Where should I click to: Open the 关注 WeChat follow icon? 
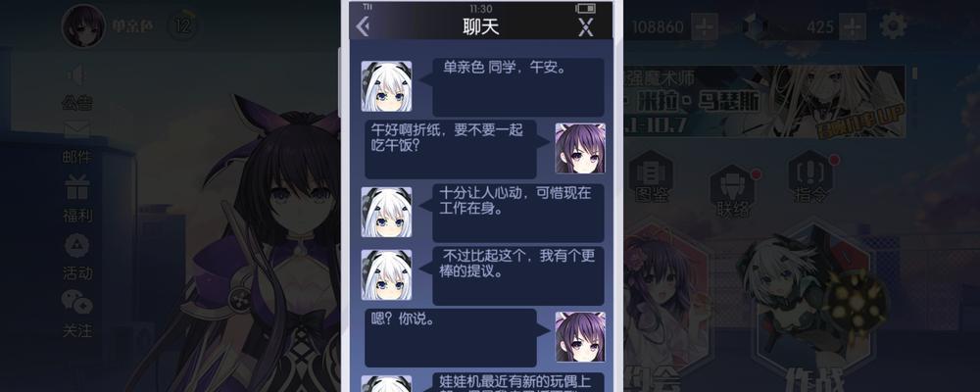76,303
